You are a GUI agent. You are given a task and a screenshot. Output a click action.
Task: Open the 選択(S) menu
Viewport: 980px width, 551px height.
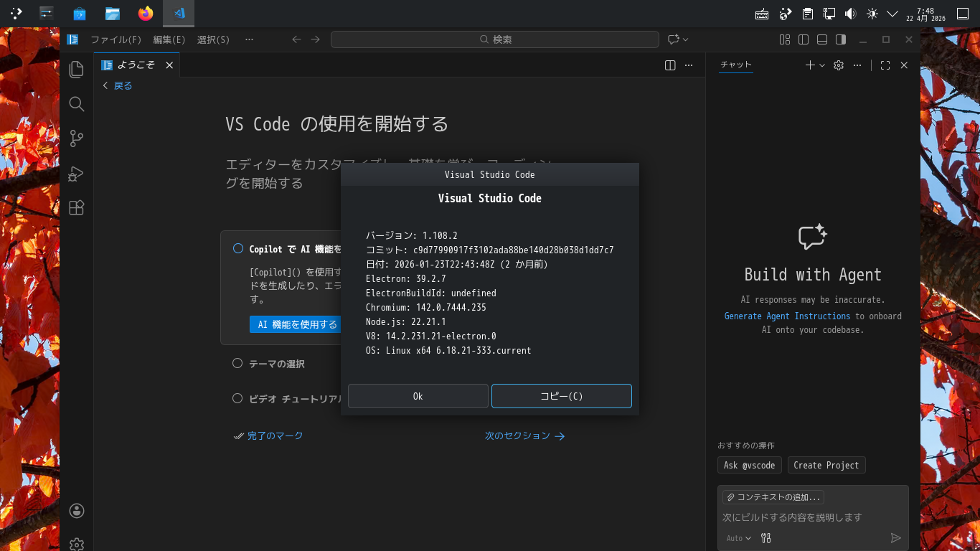[x=213, y=39]
